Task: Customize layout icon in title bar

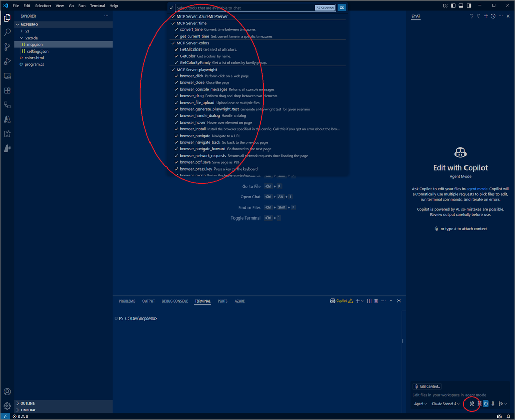Action: pos(445,6)
